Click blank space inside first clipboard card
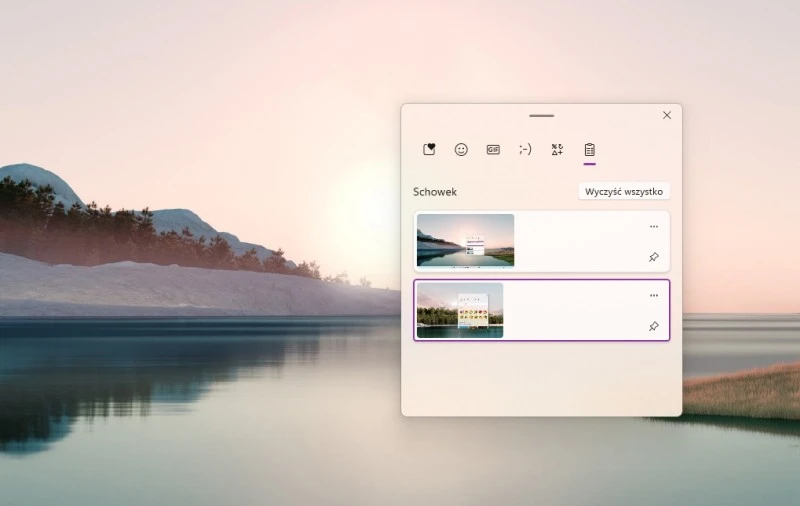 click(580, 241)
